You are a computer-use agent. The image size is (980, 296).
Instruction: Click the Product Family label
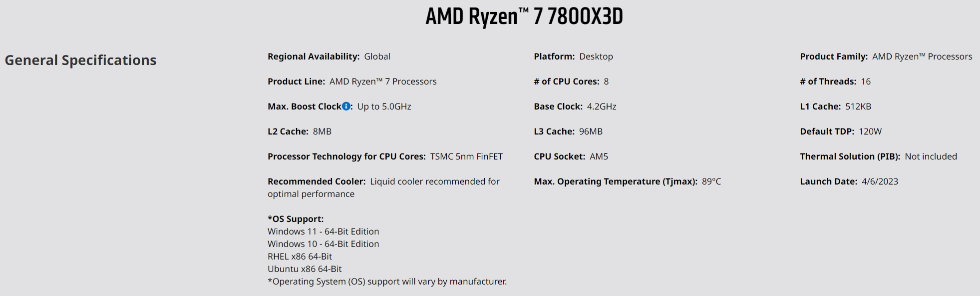[834, 56]
